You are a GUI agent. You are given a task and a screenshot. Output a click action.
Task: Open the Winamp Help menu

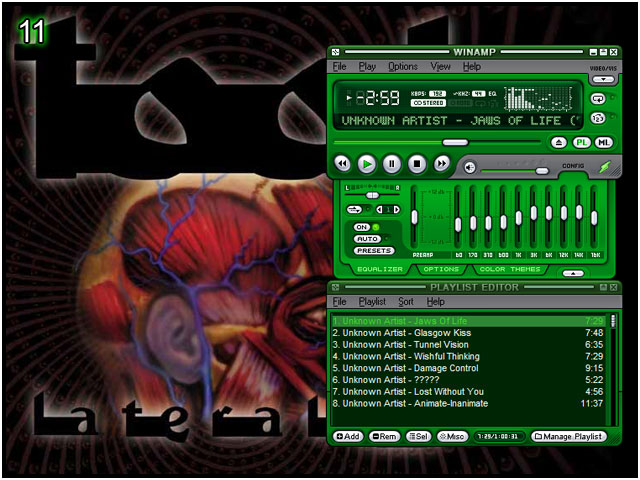point(471,67)
